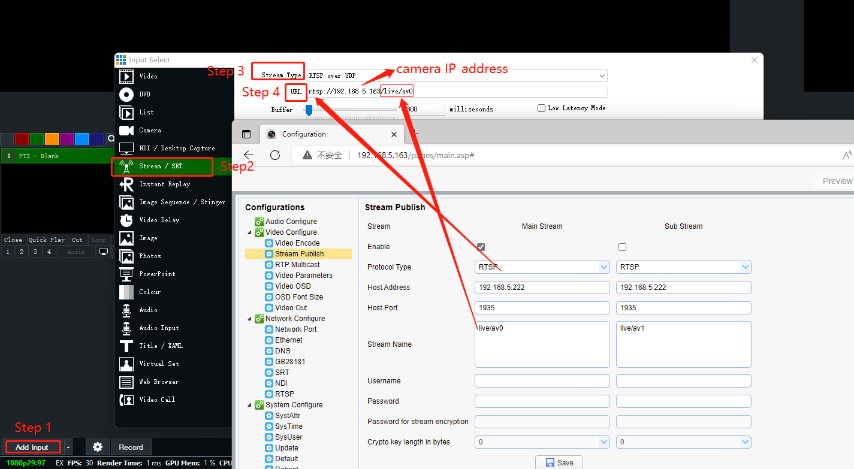Pick the Instant Replay input
This screenshot has height=469, width=854.
tap(163, 185)
